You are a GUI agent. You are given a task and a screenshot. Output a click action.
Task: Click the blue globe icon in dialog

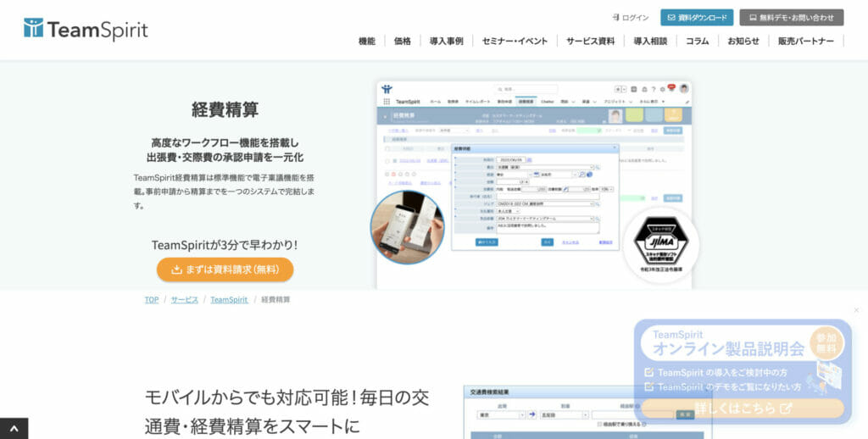[590, 175]
